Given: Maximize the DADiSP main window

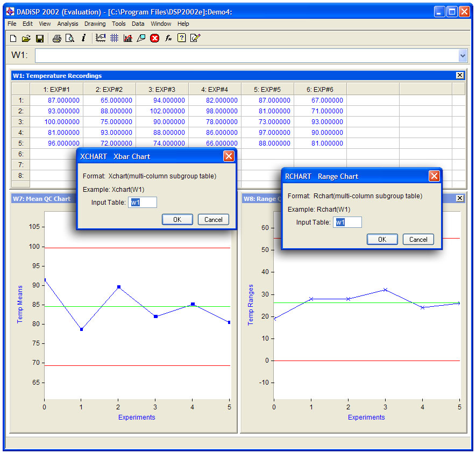Looking at the screenshot, I should 452,12.
